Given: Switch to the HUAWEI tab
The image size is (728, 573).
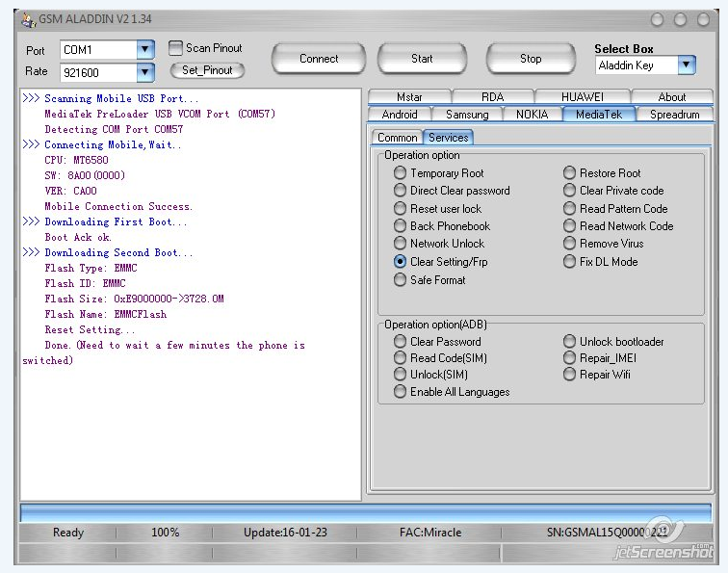Looking at the screenshot, I should click(x=583, y=96).
